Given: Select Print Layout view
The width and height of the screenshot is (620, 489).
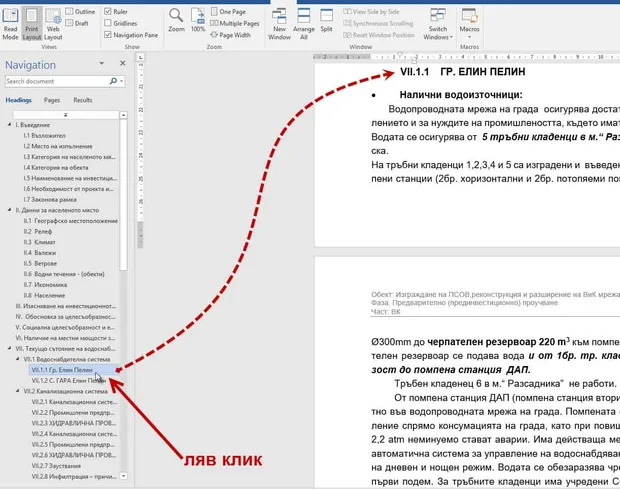Looking at the screenshot, I should pyautogui.click(x=32, y=25).
